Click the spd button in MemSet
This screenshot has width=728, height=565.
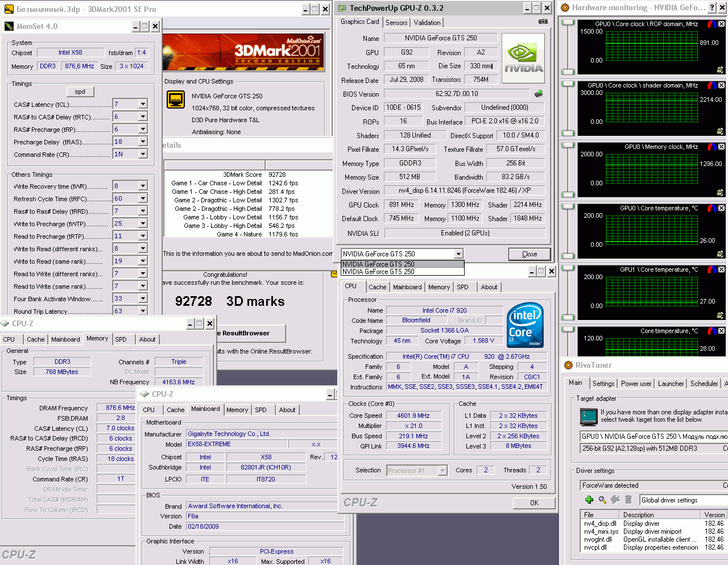(80, 92)
